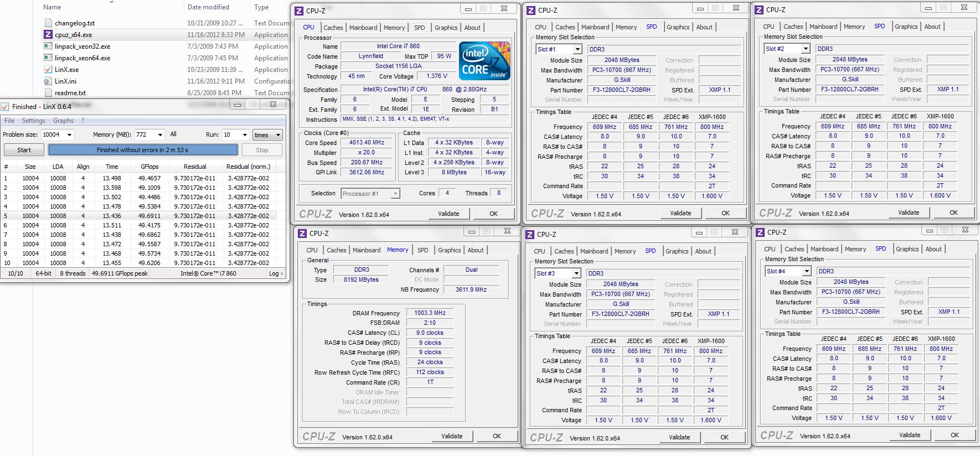The width and height of the screenshot is (980, 456).
Task: Click the linpack_xeon32.exe file icon
Action: click(48, 46)
